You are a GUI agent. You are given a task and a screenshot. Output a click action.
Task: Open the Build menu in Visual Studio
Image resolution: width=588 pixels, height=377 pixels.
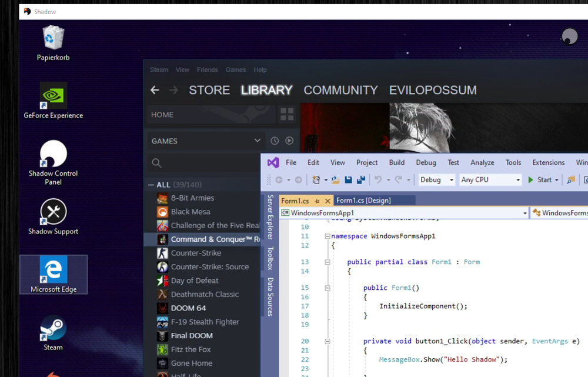coord(396,162)
